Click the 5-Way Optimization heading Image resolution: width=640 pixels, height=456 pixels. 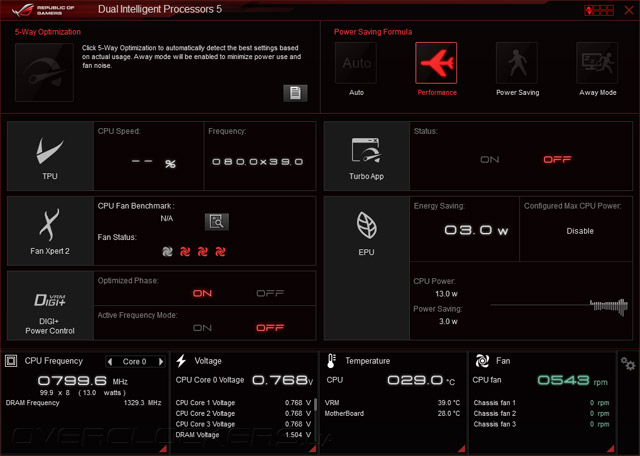(48, 32)
